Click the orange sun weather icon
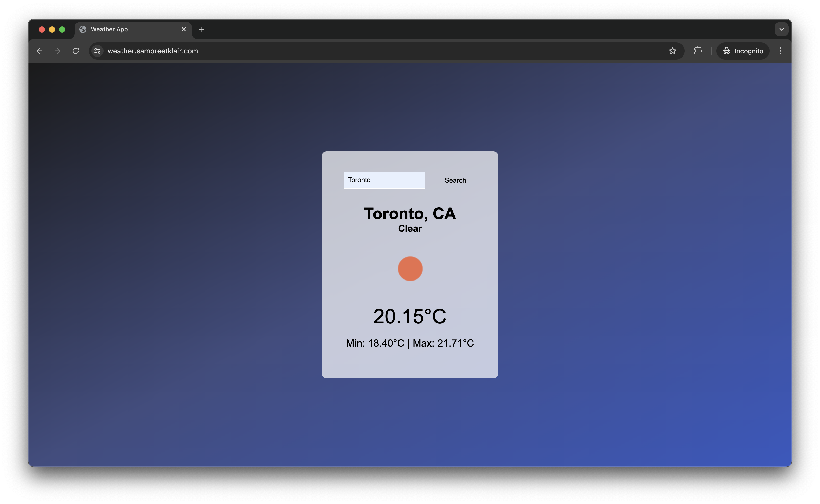The width and height of the screenshot is (820, 504). point(410,269)
